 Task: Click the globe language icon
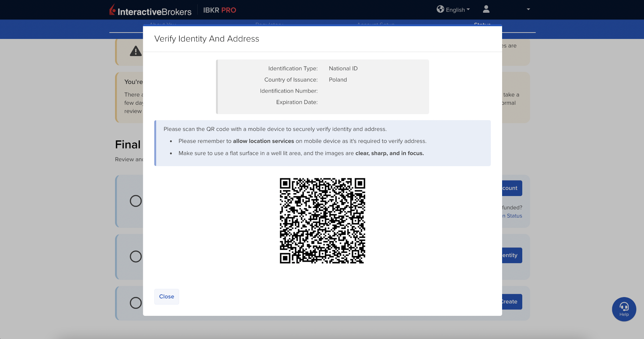coord(440,9)
